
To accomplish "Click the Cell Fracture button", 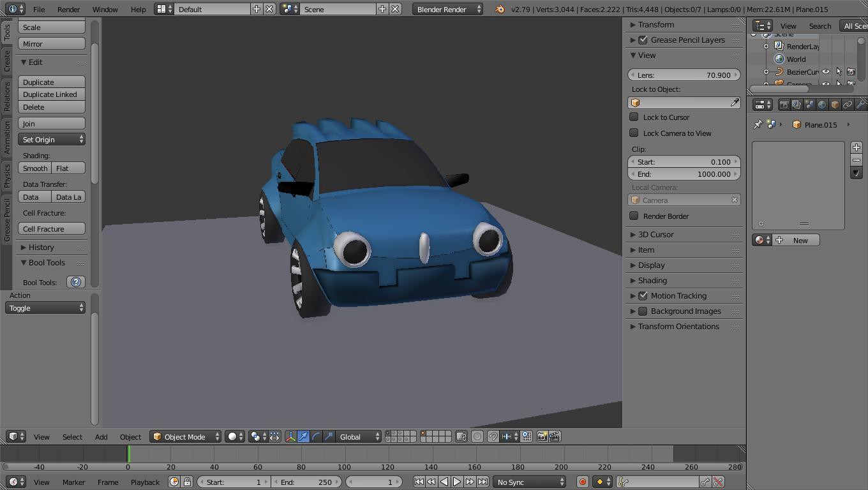I will (52, 228).
